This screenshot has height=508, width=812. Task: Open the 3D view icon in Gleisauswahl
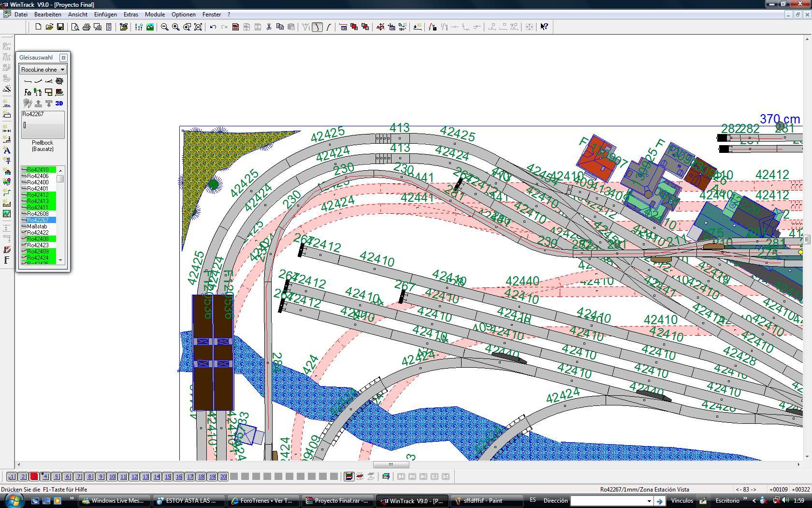tap(59, 103)
